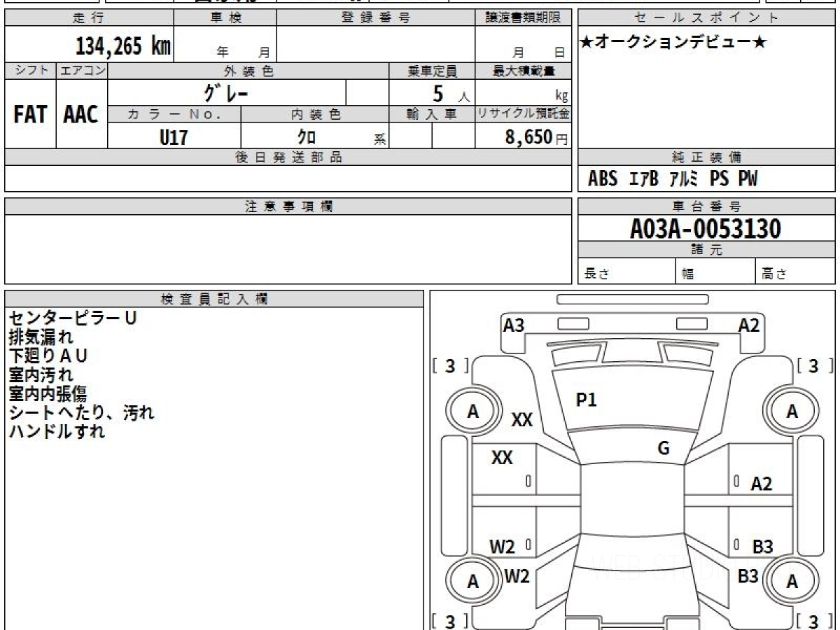Select the リサイクル預託金 header

(524, 115)
